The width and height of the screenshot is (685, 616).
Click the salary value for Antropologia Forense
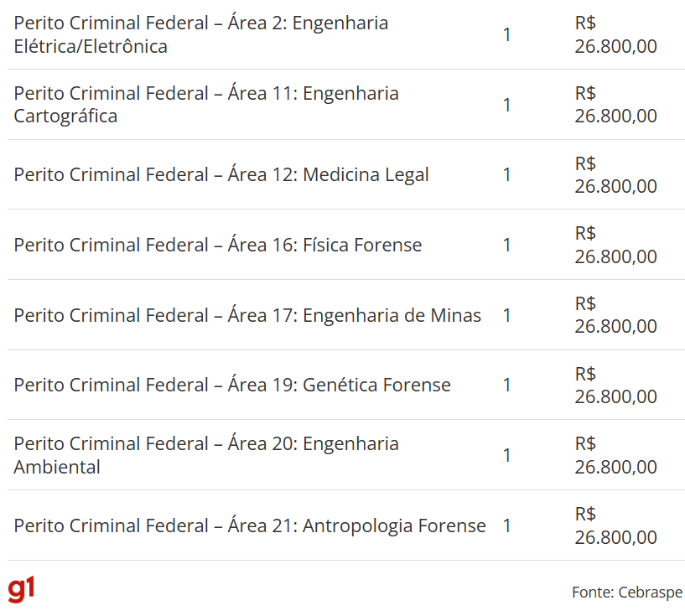coord(615,525)
